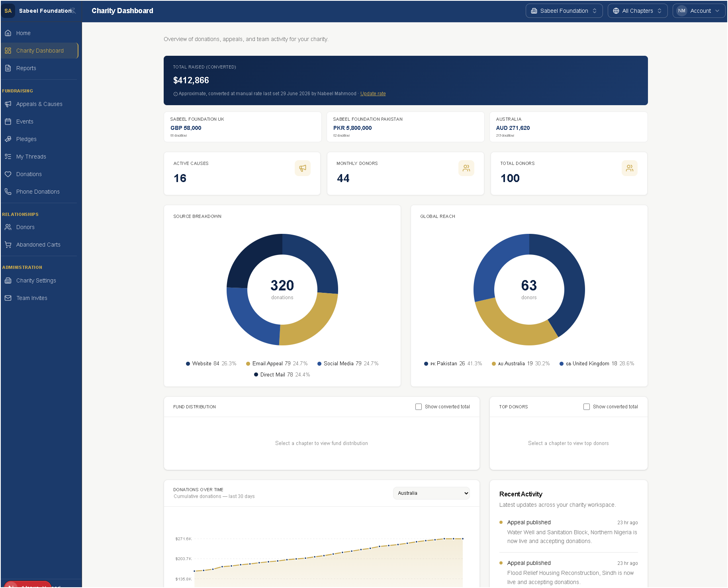The width and height of the screenshot is (728, 588).
Task: Click the $203.7K axis label
Action: (184, 559)
